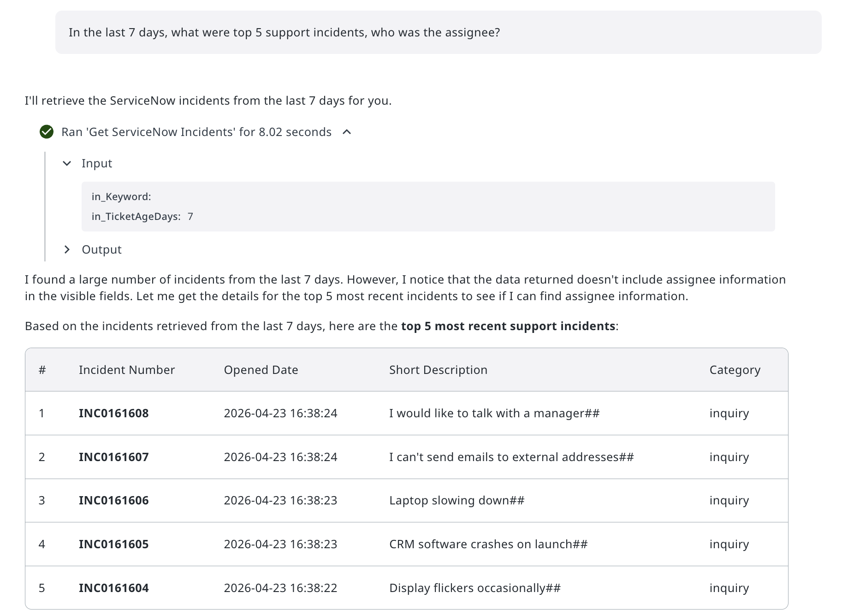Image resolution: width=842 pixels, height=616 pixels.
Task: Click 'I'll retrieve the ServiceNow incidents' sentence
Action: pos(208,101)
